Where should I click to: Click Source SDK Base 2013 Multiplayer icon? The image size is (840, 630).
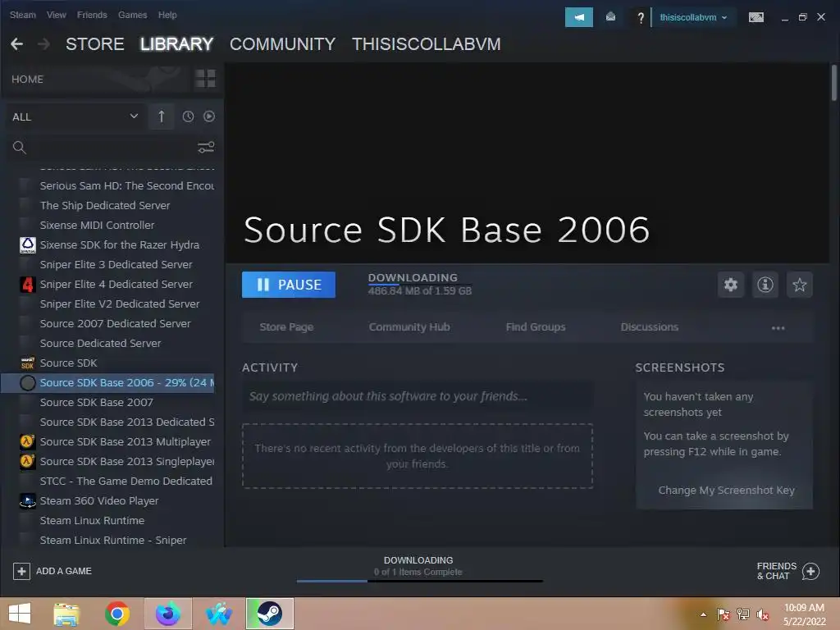[28, 441]
